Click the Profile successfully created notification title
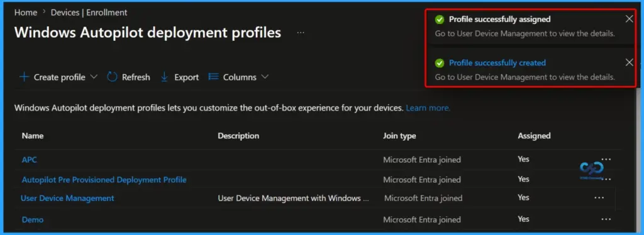The width and height of the screenshot is (644, 235). pos(497,63)
